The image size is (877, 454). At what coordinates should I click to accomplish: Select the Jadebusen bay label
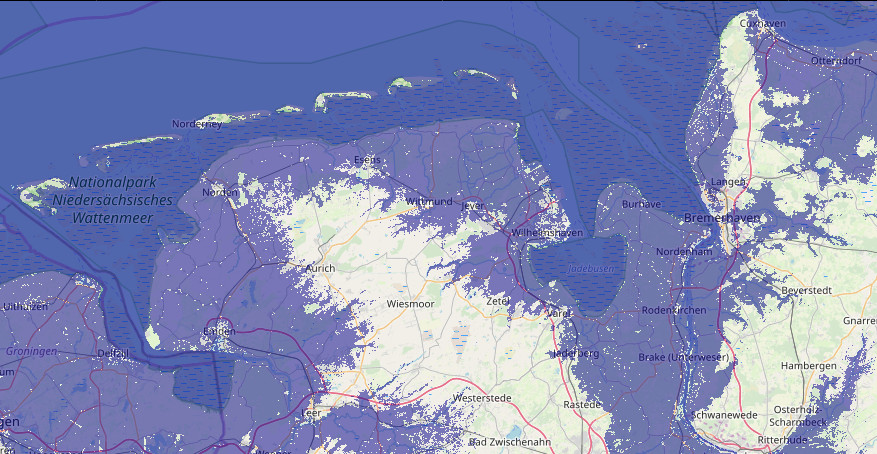point(588,270)
